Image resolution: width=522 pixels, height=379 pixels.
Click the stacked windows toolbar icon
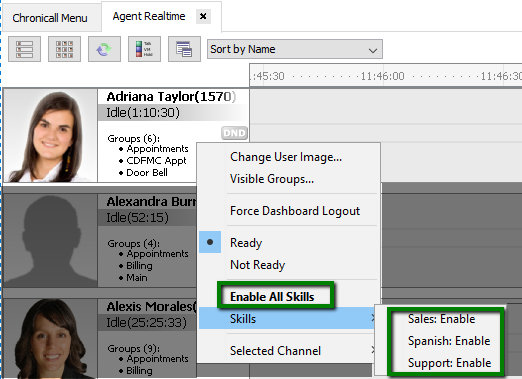click(x=184, y=49)
